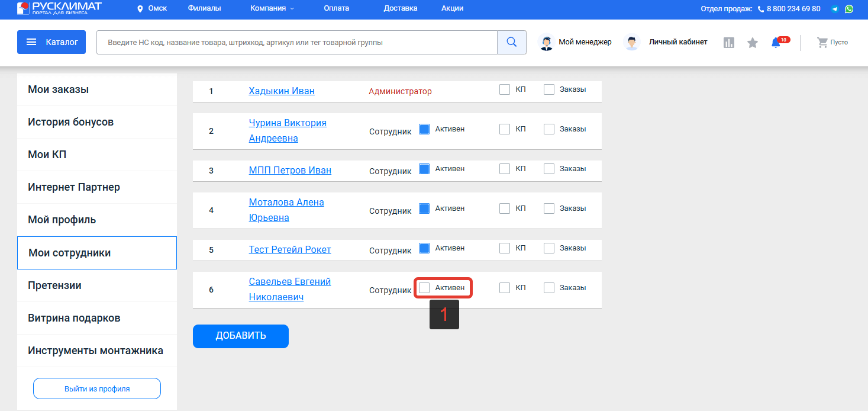Open Оплата in top menu

tap(337, 9)
